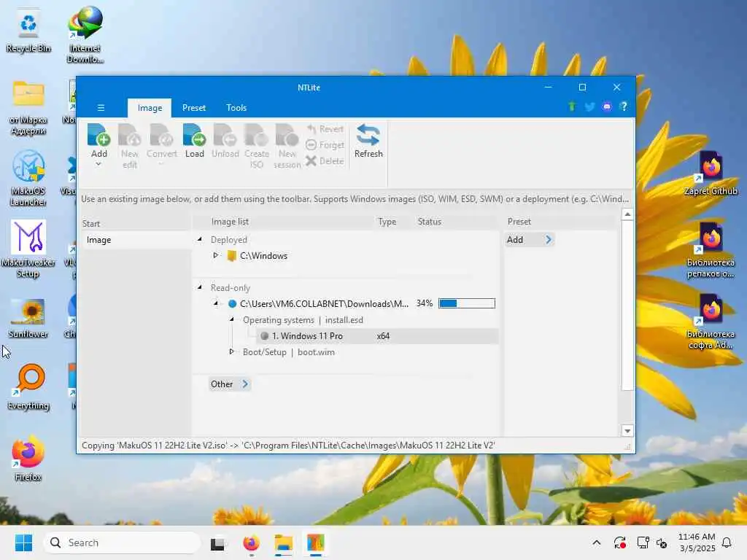Screen dimensions: 747x560
Task: Click the Status column header
Action: [429, 222]
